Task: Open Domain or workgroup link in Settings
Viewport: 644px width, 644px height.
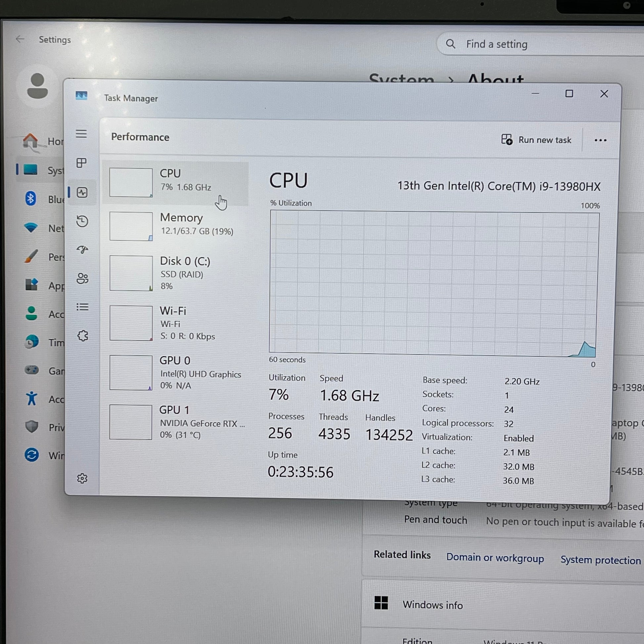Action: coord(495,557)
